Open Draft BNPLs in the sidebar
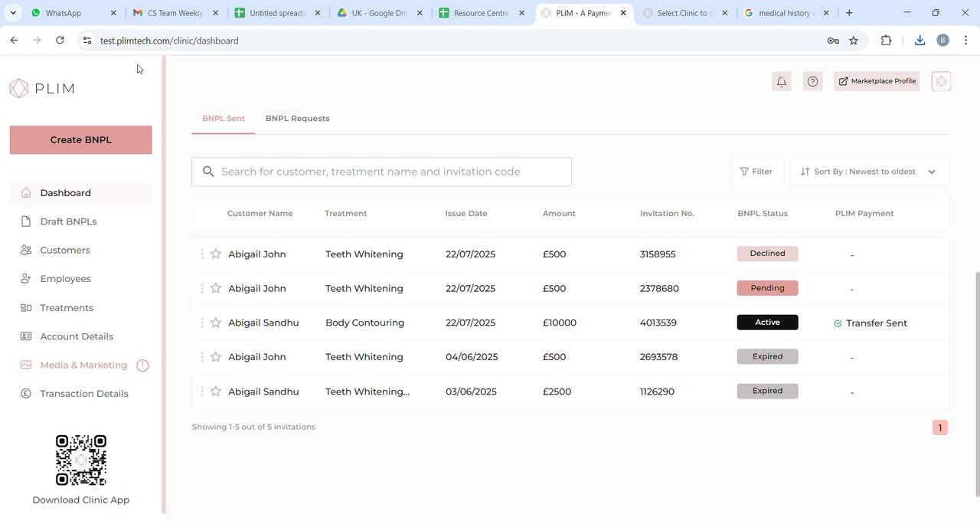 coord(68,221)
